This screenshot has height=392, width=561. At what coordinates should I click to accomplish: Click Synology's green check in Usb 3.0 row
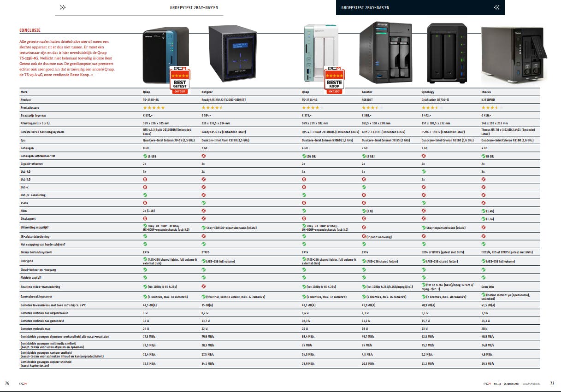pyautogui.click(x=424, y=171)
